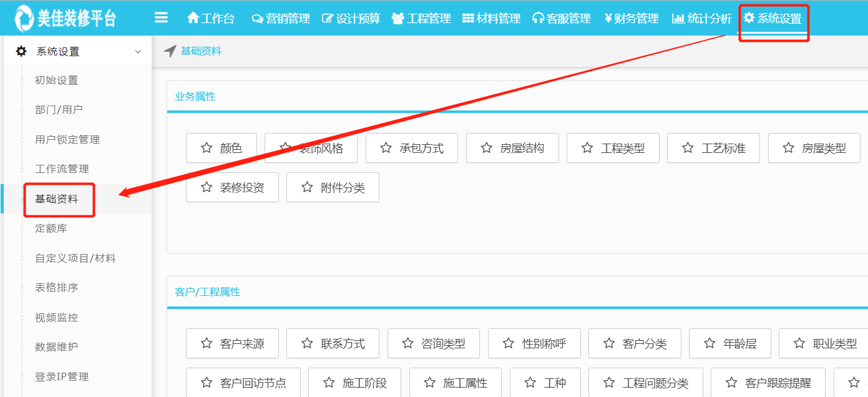Open the 附件分类 settings
Screen dimensions: 868x397
(333, 187)
